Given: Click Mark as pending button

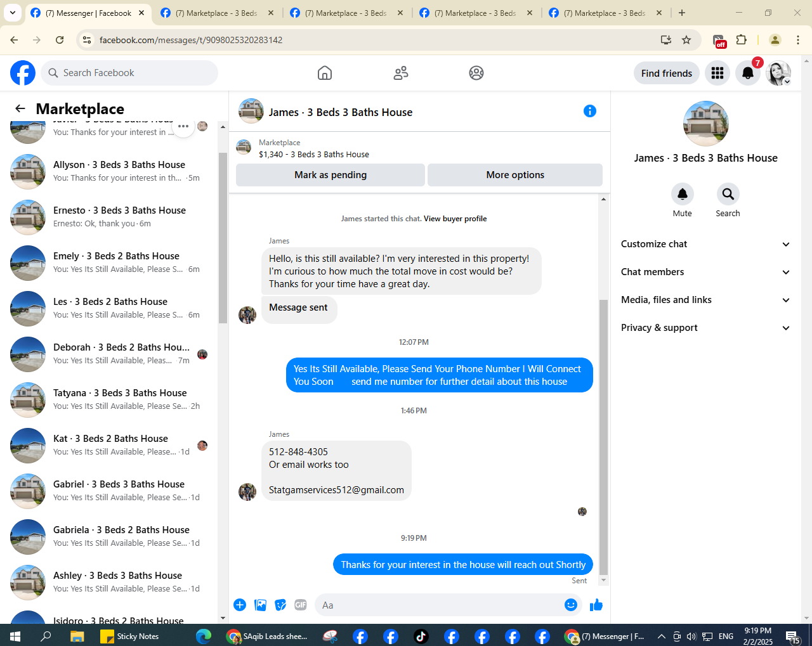Looking at the screenshot, I should click(331, 175).
